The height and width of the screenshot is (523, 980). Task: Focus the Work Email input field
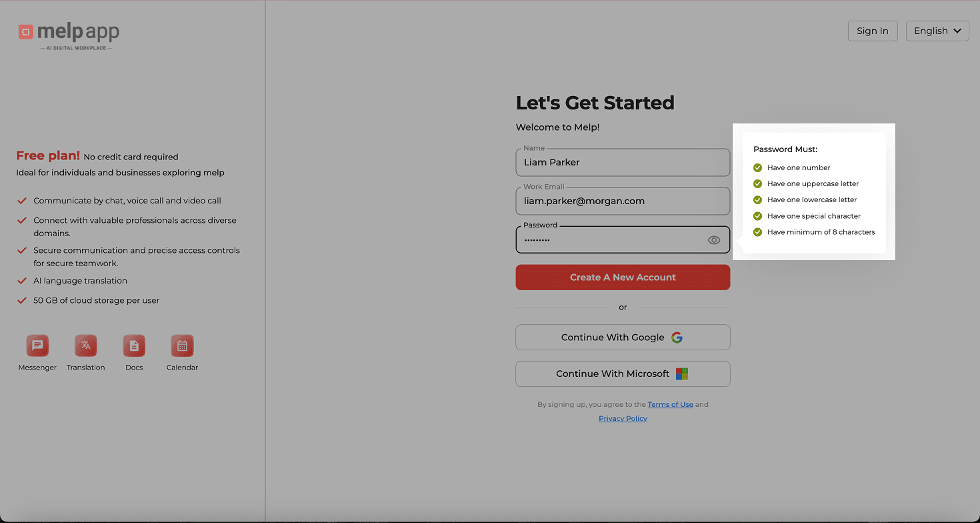(622, 201)
